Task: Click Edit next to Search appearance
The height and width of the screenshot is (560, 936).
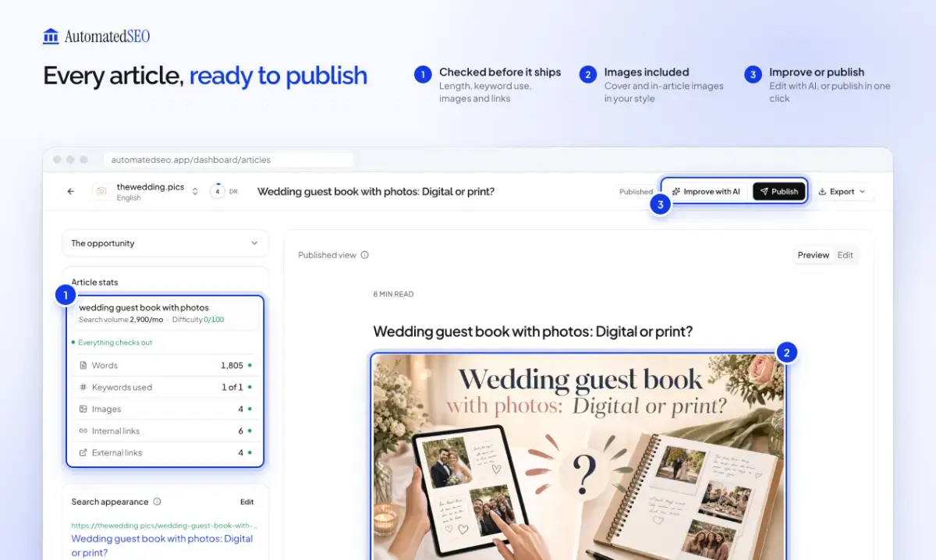Action: tap(246, 502)
